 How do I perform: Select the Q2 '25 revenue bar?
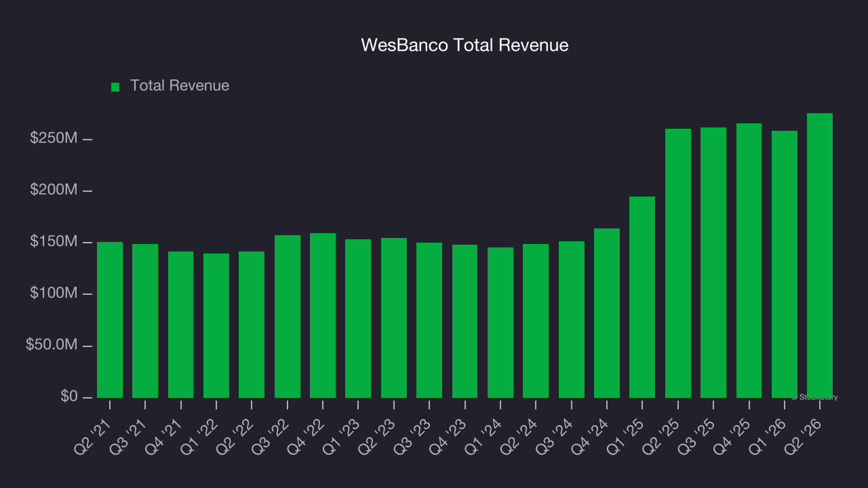[x=678, y=263]
